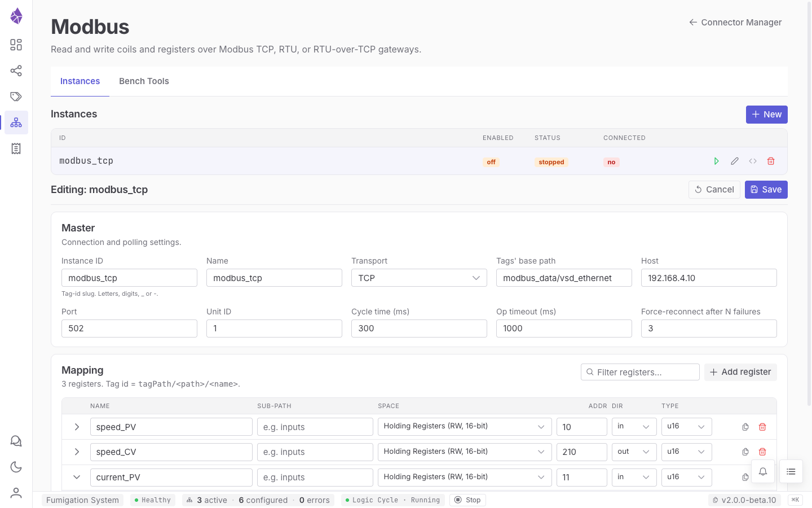View modbus_tcp config code with brackets icon
Screen dimensions: 812x508
[x=753, y=161]
